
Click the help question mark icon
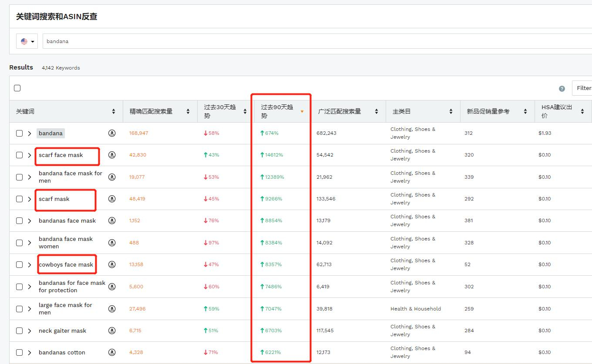point(562,88)
